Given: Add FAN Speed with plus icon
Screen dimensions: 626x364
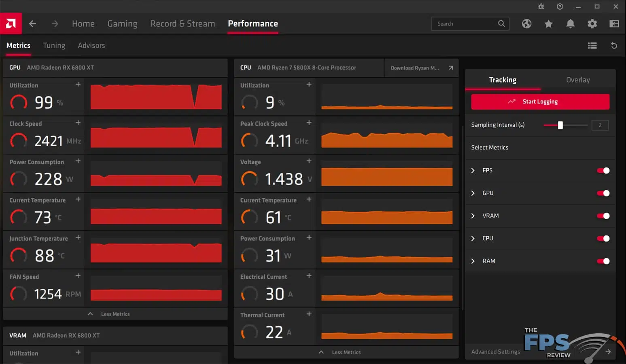Looking at the screenshot, I should (78, 276).
